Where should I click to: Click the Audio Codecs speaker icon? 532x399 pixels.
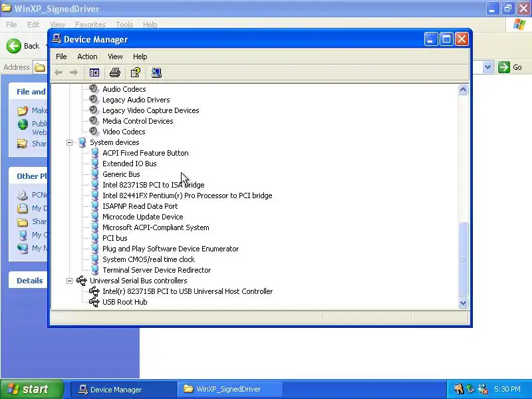[x=94, y=89]
